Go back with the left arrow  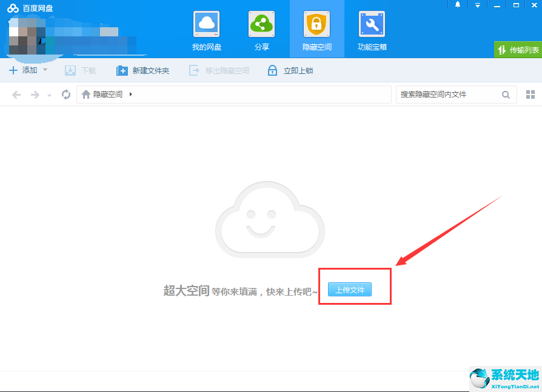pyautogui.click(x=16, y=95)
